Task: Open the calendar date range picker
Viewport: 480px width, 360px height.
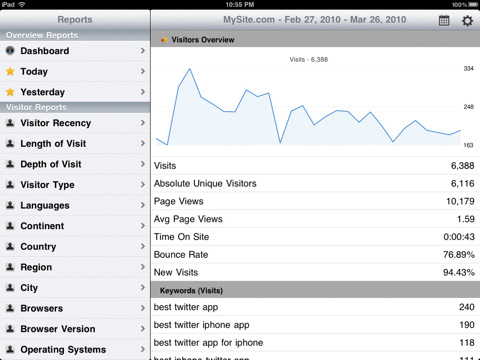Action: (x=444, y=20)
